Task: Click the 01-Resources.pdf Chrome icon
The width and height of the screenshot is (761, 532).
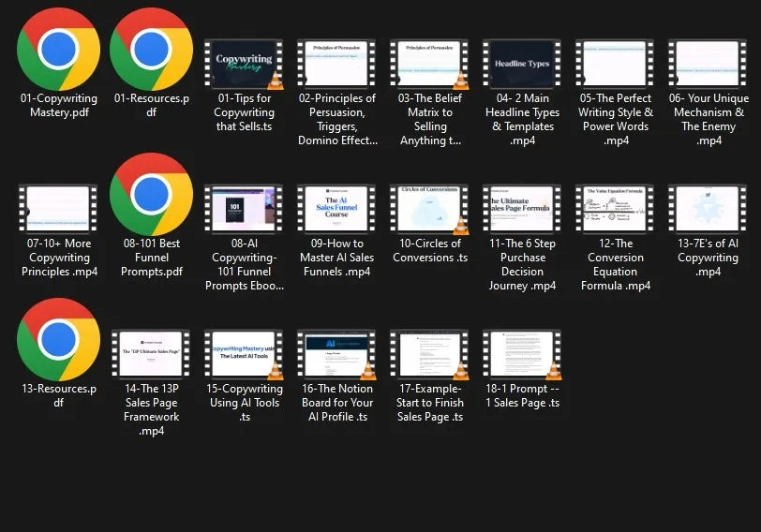Action: click(151, 49)
